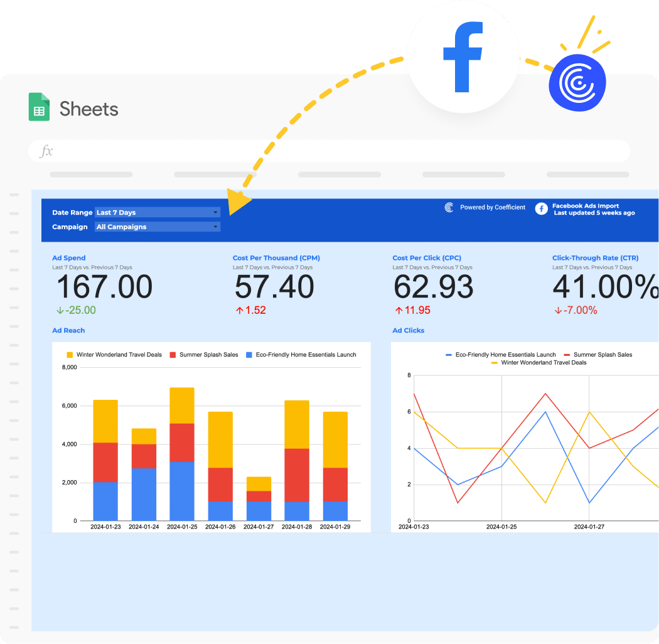Click the Ad Reach chart title
This screenshot has height=644, width=659.
pyautogui.click(x=68, y=330)
